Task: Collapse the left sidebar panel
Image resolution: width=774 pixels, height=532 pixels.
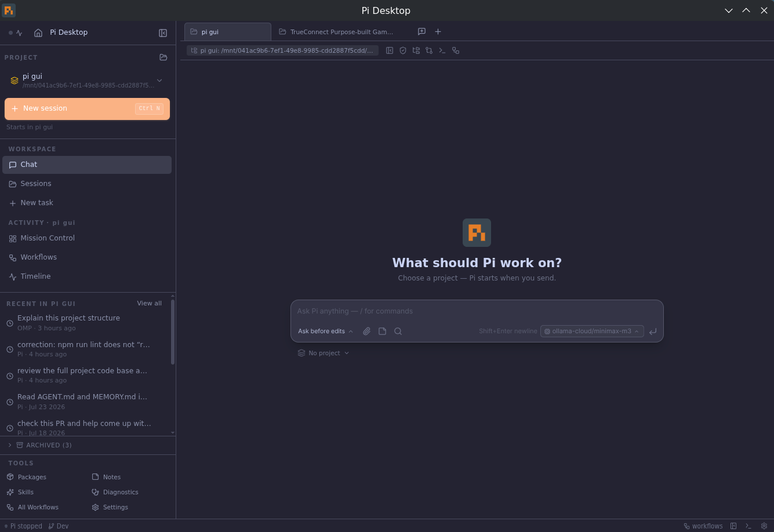Action: [x=163, y=33]
